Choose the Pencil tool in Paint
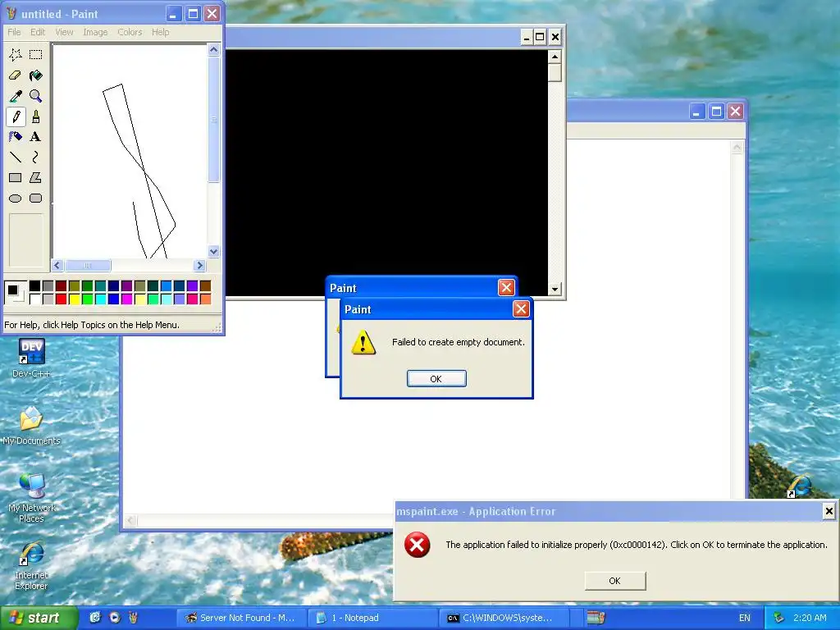Screen dimensions: 840x630 pyautogui.click(x=16, y=116)
